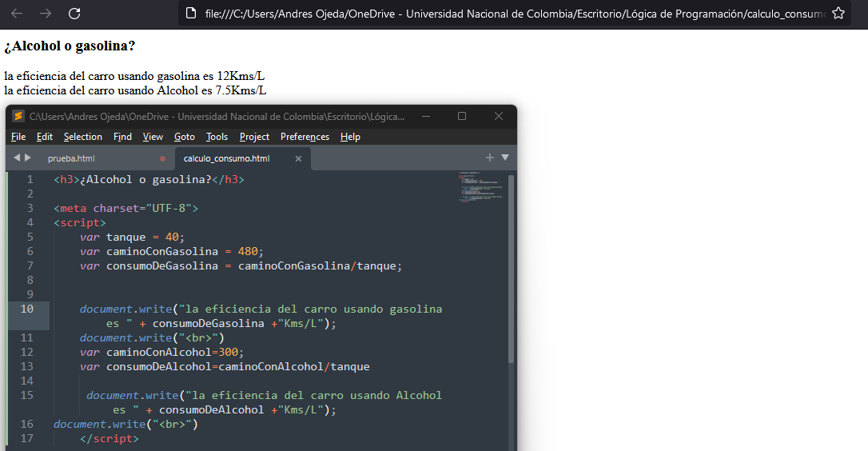Click line number 17 in the gutter
The height and width of the screenshot is (451, 868).
click(x=26, y=438)
